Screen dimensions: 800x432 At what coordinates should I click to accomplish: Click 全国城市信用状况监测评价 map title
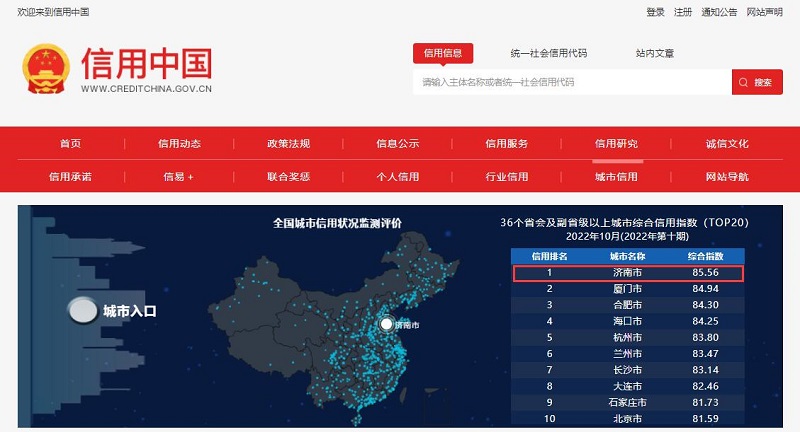(337, 223)
